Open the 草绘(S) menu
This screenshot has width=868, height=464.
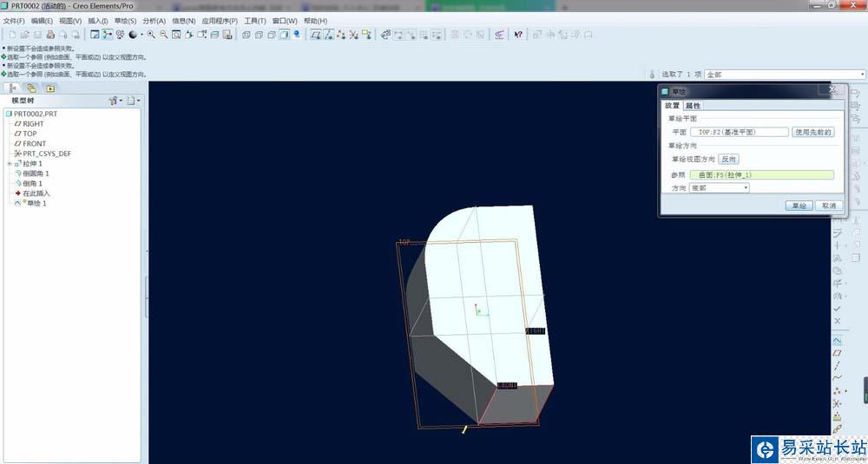[x=125, y=21]
